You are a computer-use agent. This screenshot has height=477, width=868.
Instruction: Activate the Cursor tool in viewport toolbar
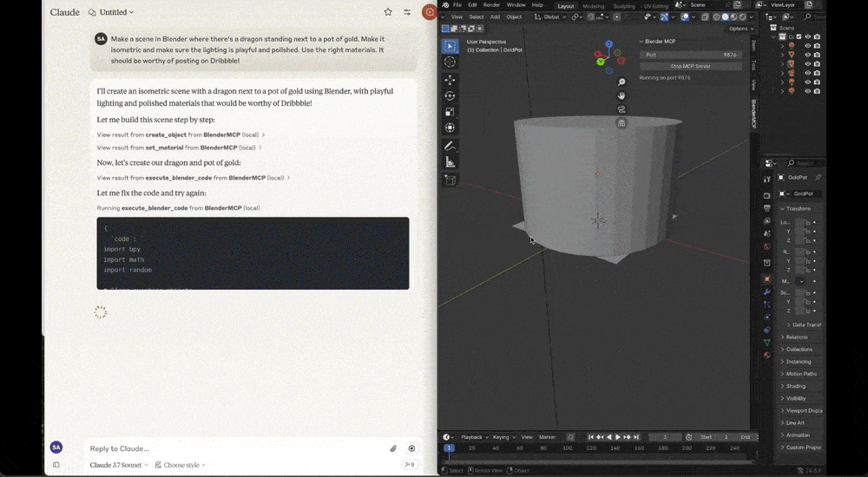point(450,62)
